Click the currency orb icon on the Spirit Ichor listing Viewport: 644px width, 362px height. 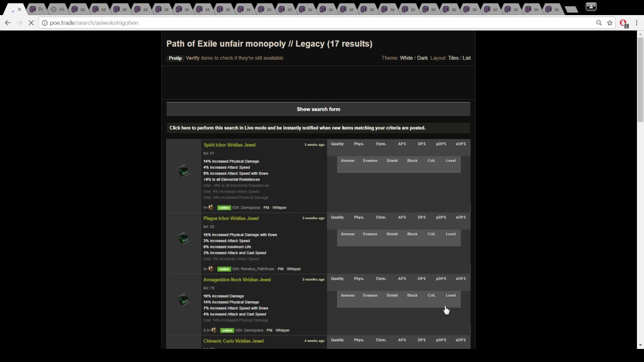[x=211, y=207]
